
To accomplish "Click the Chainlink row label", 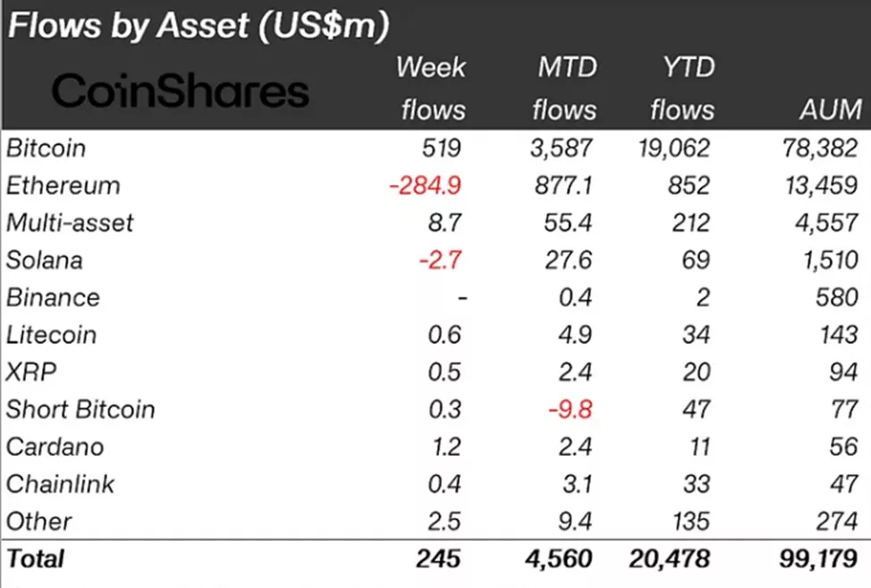I will pyautogui.click(x=60, y=484).
